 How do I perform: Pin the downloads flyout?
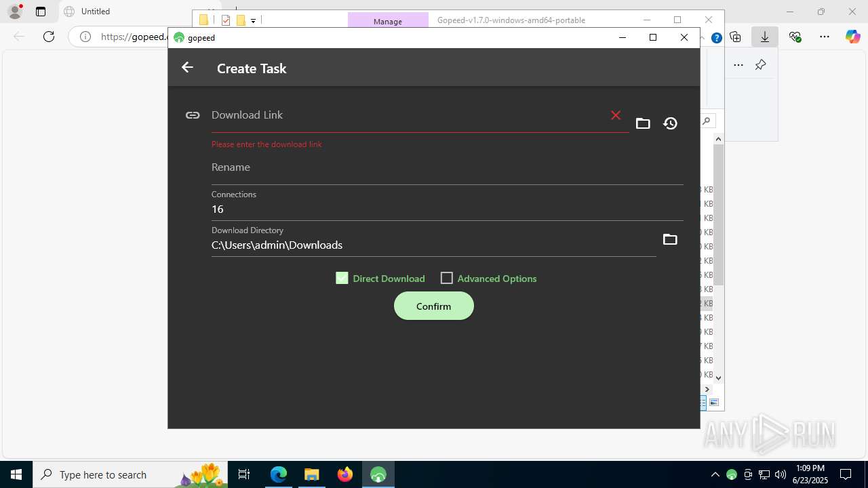[x=760, y=65]
